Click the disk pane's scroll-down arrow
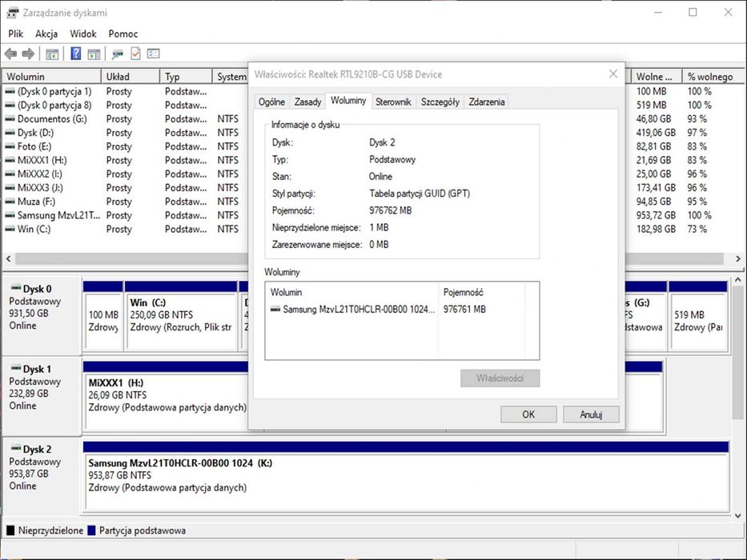 (x=738, y=515)
